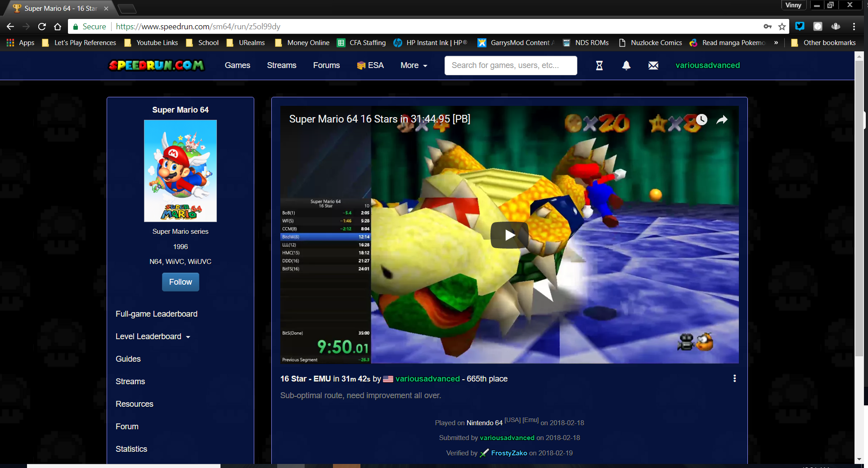Screen dimensions: 868x468
Task: Close the Super Mario 64 browser tab
Action: [x=106, y=8]
